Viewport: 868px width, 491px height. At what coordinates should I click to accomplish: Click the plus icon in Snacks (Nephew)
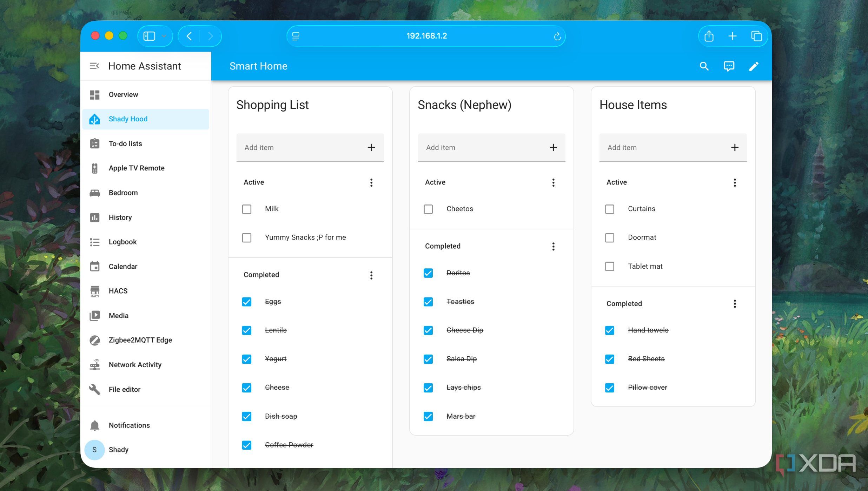click(553, 148)
